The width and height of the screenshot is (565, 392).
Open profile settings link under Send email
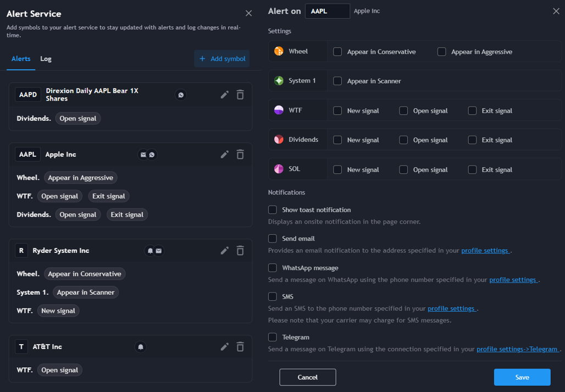485,250
